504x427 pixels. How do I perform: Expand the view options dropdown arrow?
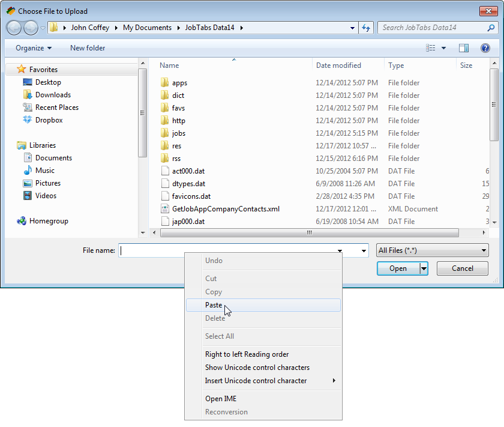tap(443, 48)
